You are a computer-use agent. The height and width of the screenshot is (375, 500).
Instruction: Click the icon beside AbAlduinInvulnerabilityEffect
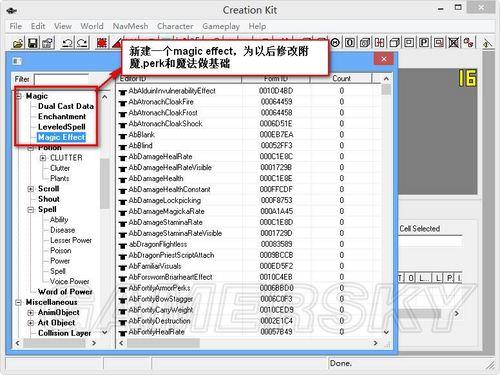coord(123,91)
